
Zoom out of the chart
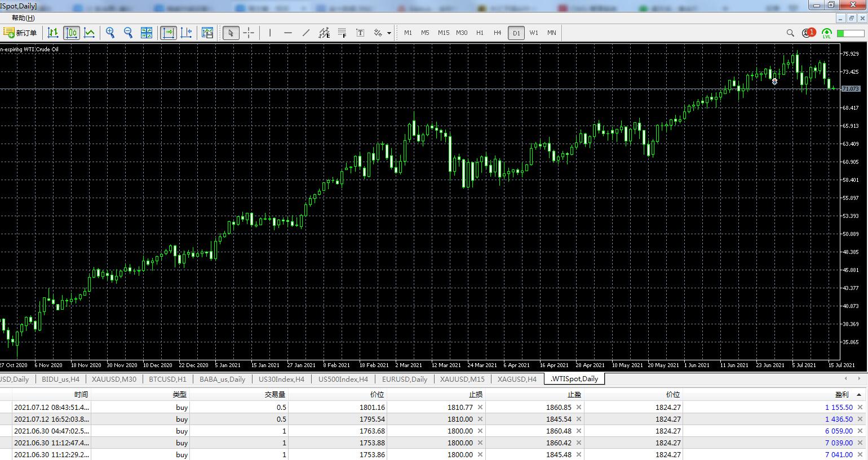[129, 33]
